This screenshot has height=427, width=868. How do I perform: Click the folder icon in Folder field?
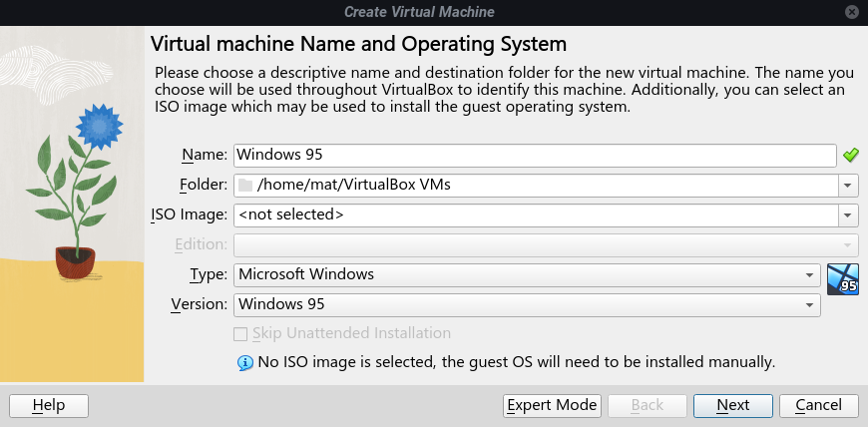(245, 185)
